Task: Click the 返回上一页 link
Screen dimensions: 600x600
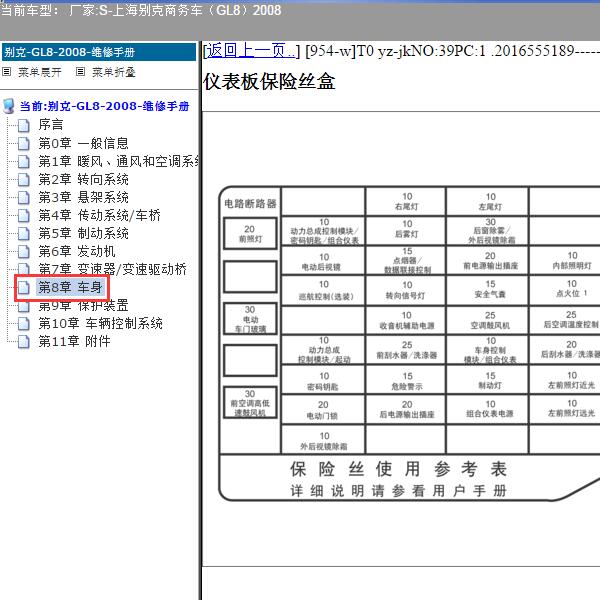Action: 251,51
